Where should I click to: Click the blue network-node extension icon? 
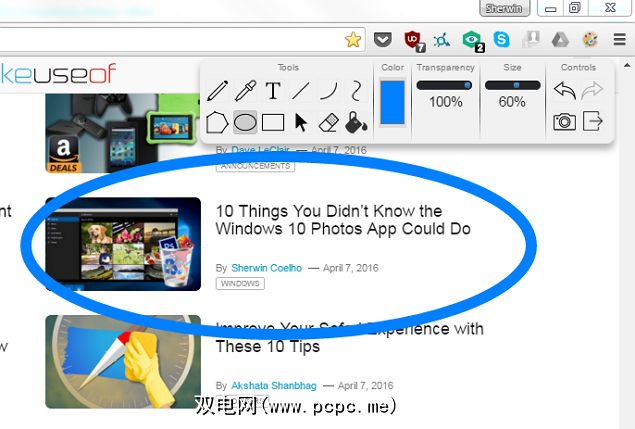coord(441,40)
